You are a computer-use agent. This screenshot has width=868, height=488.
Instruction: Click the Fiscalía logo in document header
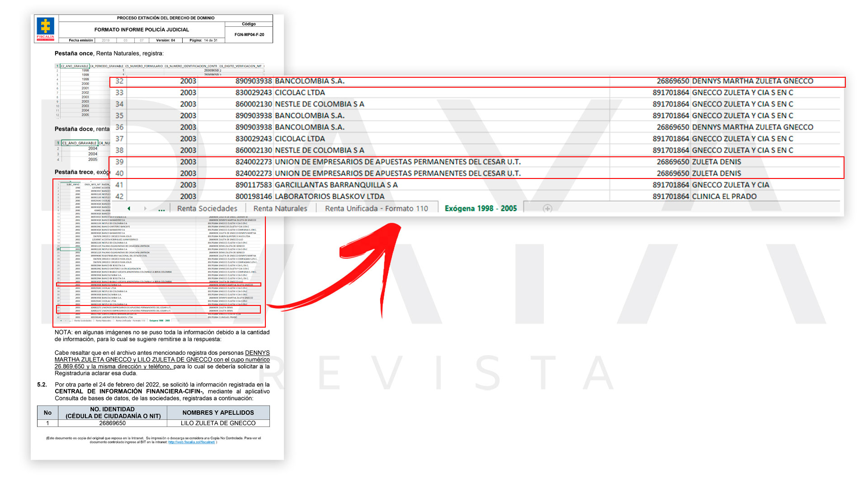click(x=45, y=29)
